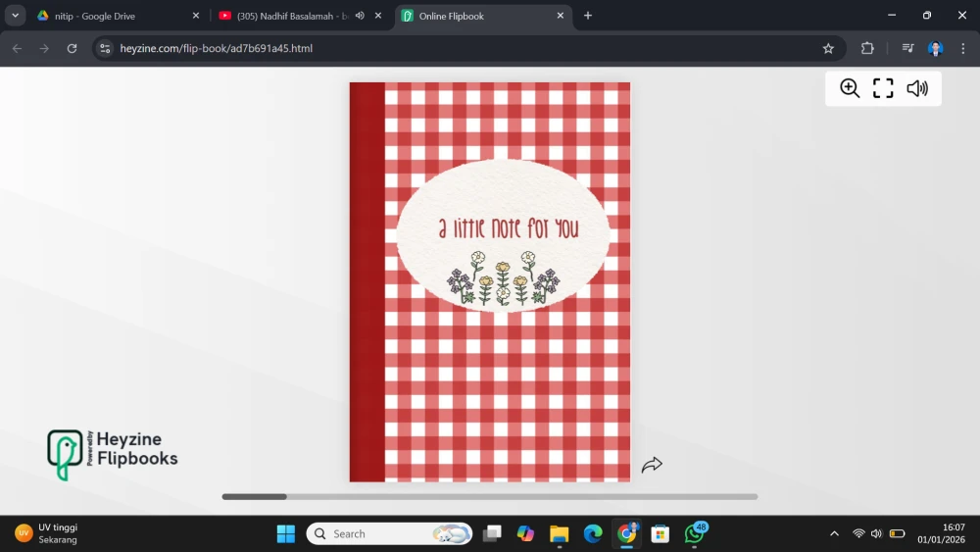This screenshot has width=980, height=552.
Task: Click the share arrow below the book
Action: point(652,465)
